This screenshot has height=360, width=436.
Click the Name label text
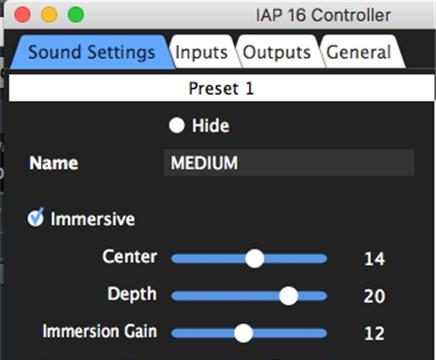[54, 163]
